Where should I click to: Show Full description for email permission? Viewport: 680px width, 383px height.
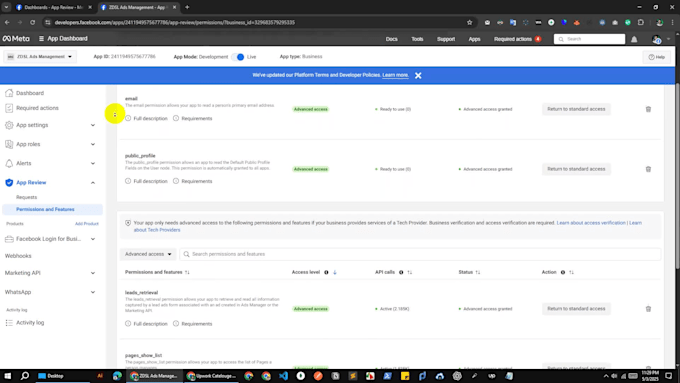pyautogui.click(x=146, y=118)
